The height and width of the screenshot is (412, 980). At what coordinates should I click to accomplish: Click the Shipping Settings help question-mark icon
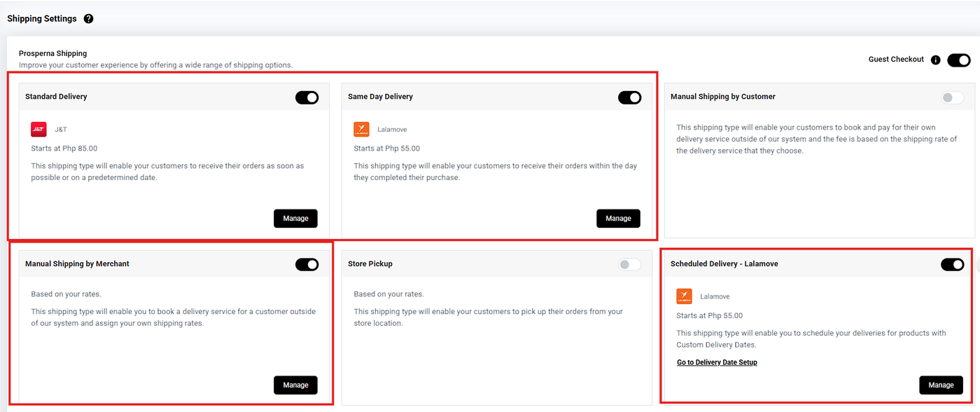88,19
